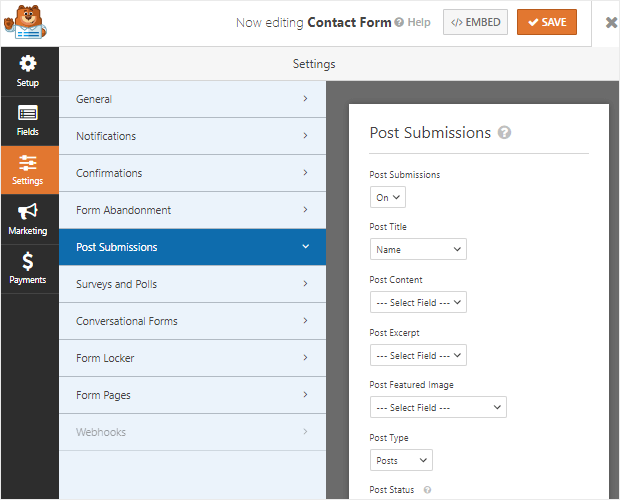Open the Post Type Posts dropdown
The image size is (620, 500).
click(401, 460)
